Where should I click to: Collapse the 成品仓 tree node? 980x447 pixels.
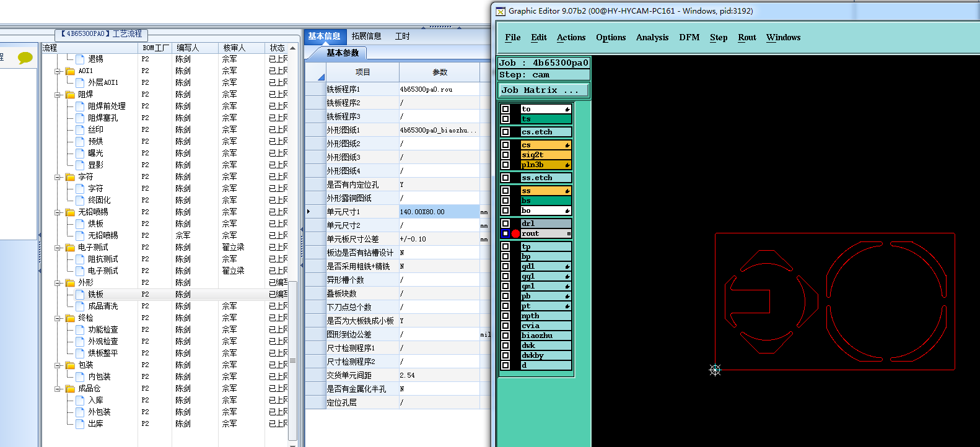click(58, 389)
